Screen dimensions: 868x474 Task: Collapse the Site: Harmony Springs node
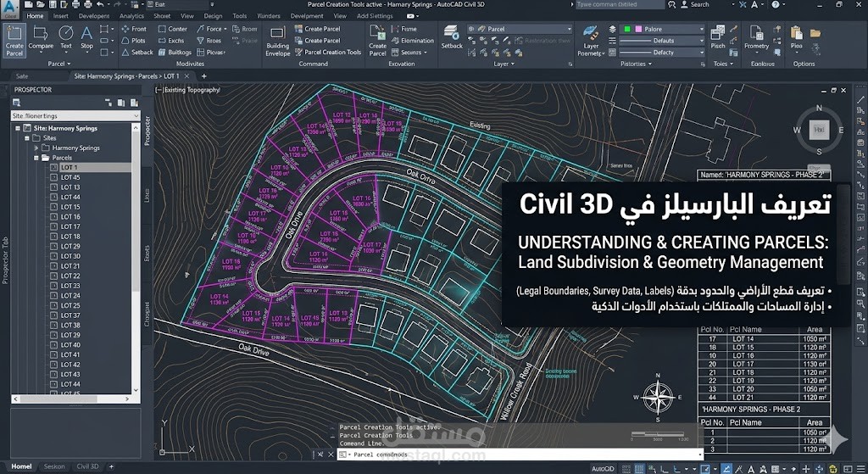(19, 128)
